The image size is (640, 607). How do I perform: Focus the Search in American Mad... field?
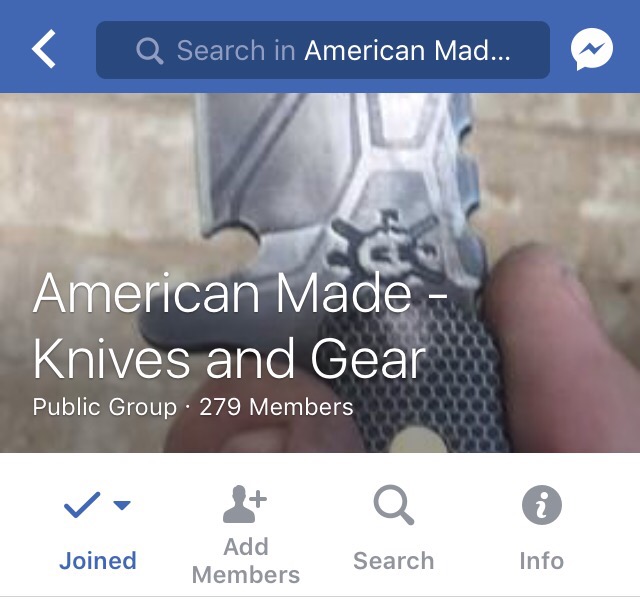(x=323, y=50)
